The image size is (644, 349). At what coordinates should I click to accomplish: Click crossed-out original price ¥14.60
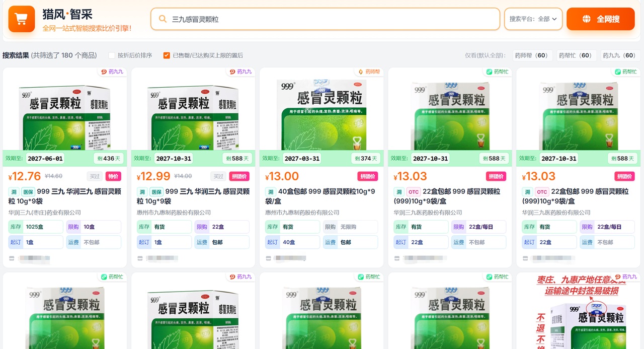(x=53, y=176)
